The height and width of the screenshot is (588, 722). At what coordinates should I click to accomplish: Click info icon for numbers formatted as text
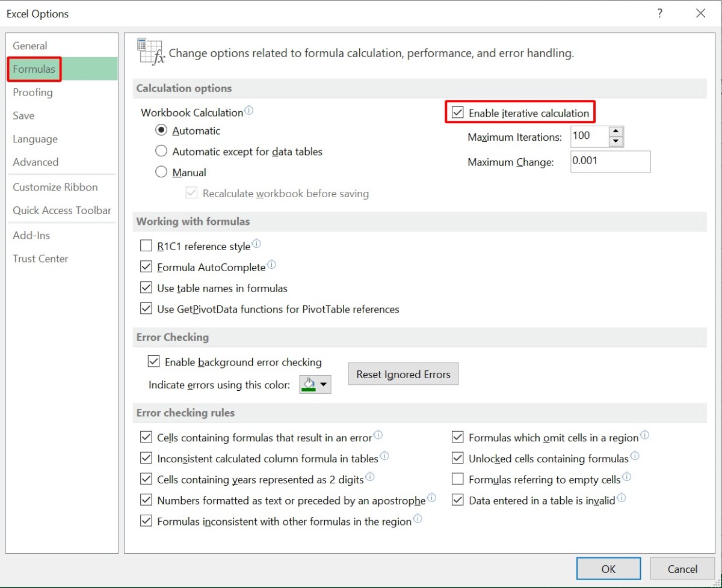(431, 498)
